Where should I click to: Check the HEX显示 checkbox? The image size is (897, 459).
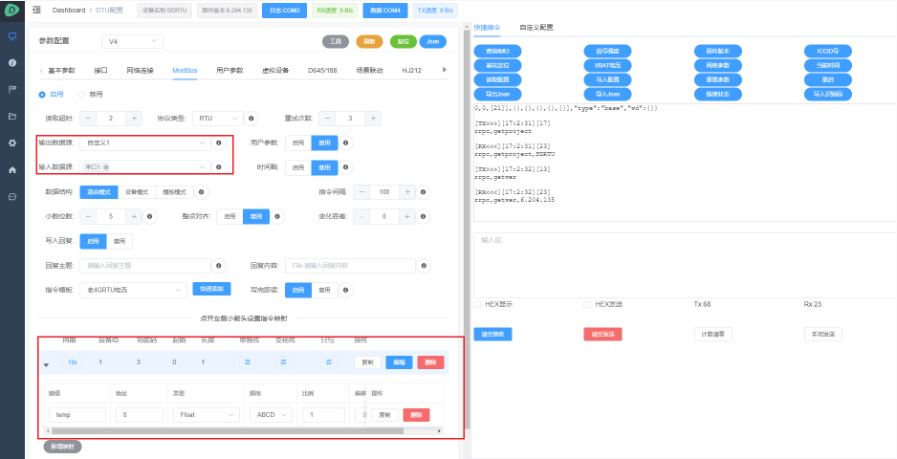click(477, 303)
